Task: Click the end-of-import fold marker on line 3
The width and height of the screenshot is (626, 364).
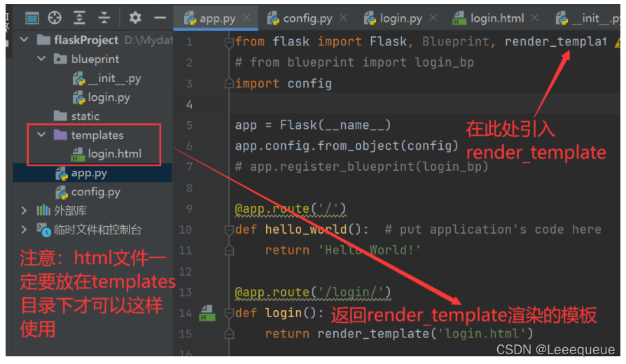Action: pos(229,83)
